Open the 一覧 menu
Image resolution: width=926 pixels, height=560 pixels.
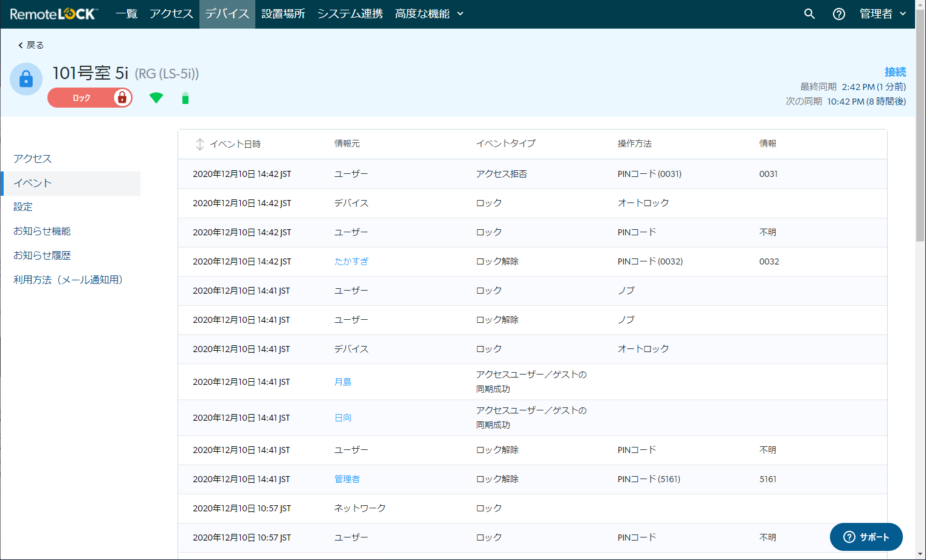click(x=126, y=13)
